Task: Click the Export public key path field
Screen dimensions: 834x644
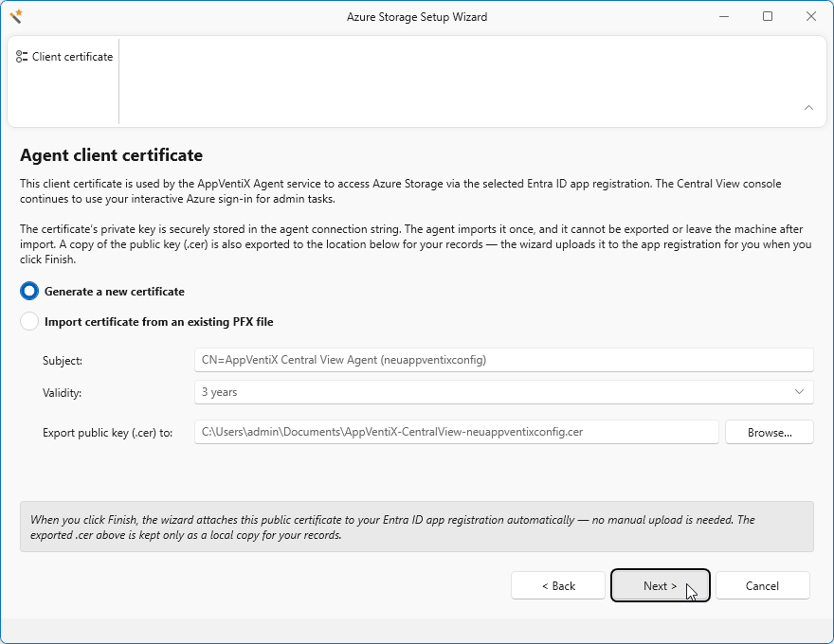Action: 457,432
